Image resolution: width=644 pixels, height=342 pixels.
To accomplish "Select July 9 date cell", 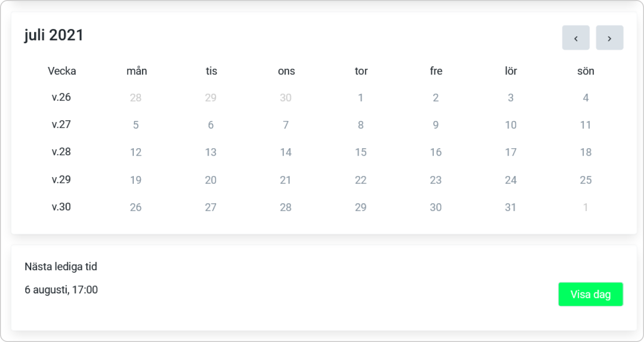I will [x=436, y=125].
